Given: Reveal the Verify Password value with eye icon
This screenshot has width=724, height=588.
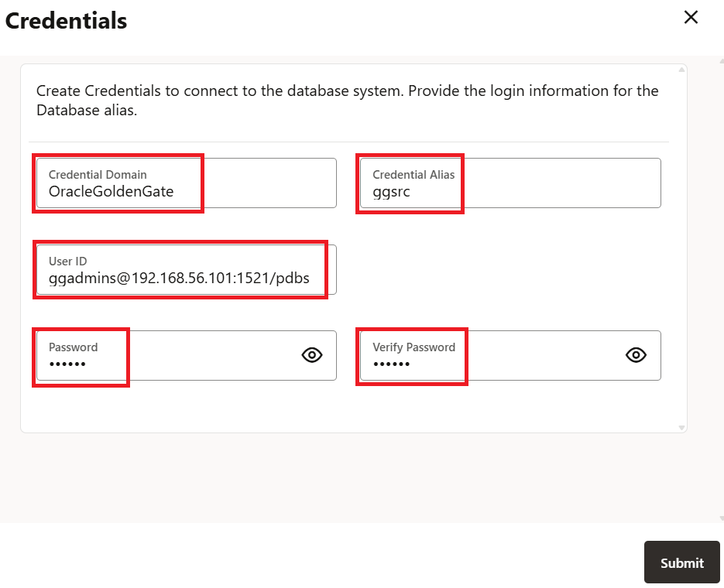Looking at the screenshot, I should (x=636, y=355).
